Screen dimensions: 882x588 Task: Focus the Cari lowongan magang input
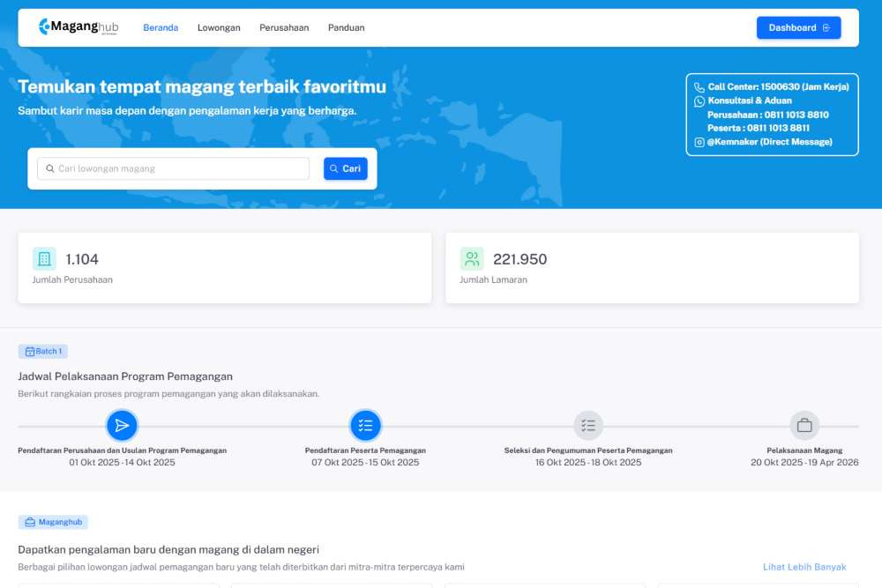(x=181, y=168)
